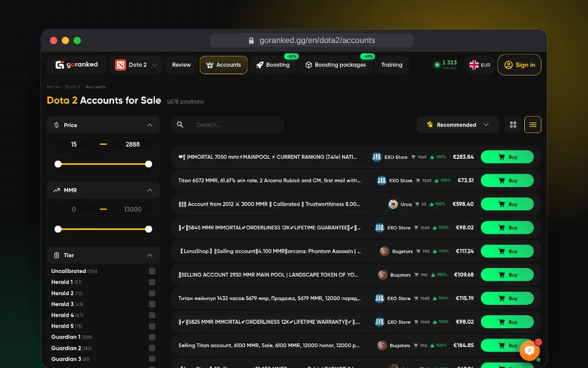The image size is (588, 368).
Task: Click the thumbs-up rating on the Uroq row
Action: [437, 204]
